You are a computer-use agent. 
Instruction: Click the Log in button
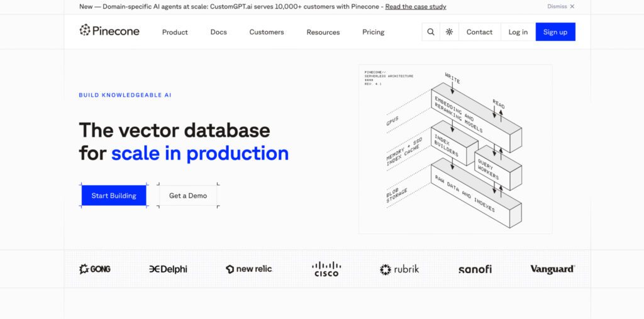point(518,32)
